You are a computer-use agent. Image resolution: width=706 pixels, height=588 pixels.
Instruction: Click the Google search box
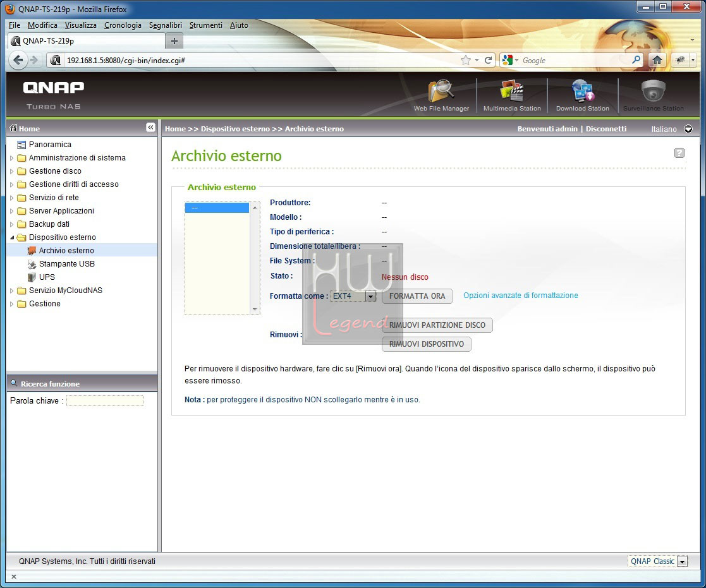575,60
